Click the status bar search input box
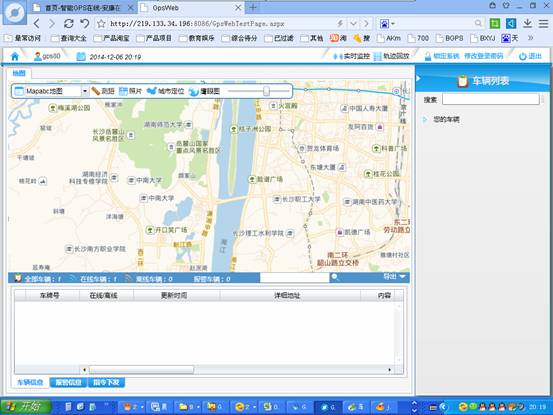 point(294,278)
